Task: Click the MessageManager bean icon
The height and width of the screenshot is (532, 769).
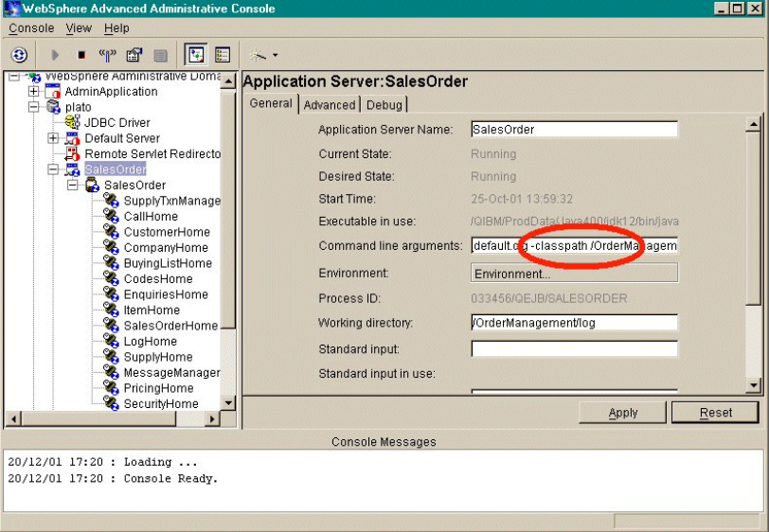Action: point(112,373)
